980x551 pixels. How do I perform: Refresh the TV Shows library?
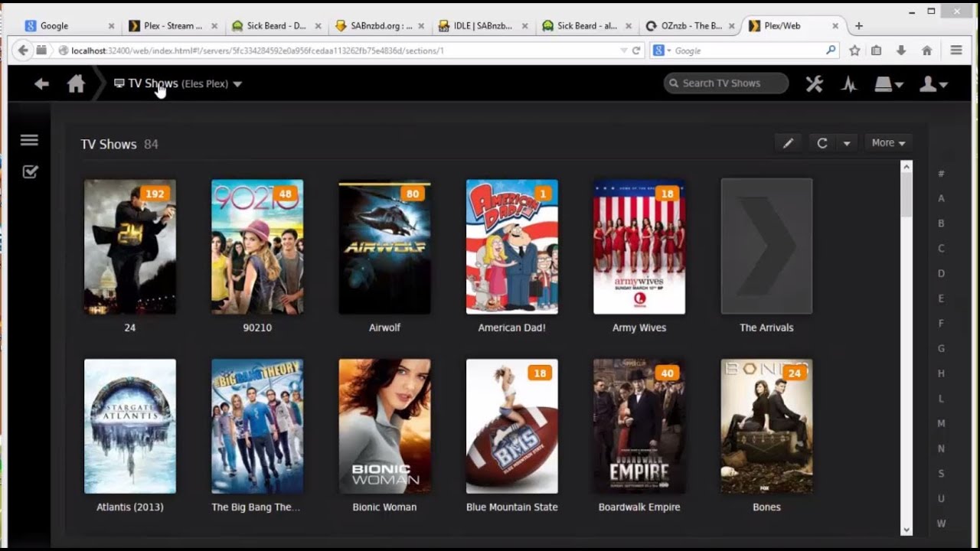pyautogui.click(x=822, y=143)
